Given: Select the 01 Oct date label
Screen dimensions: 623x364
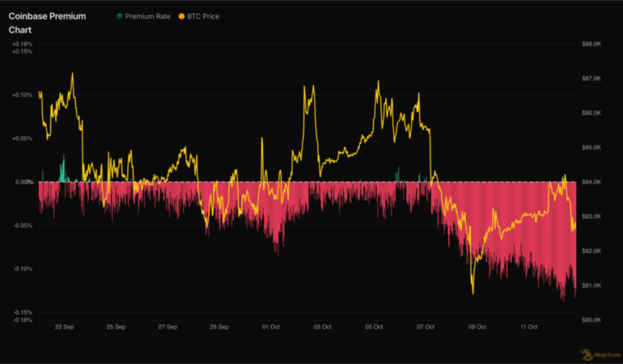Looking at the screenshot, I should (x=270, y=327).
